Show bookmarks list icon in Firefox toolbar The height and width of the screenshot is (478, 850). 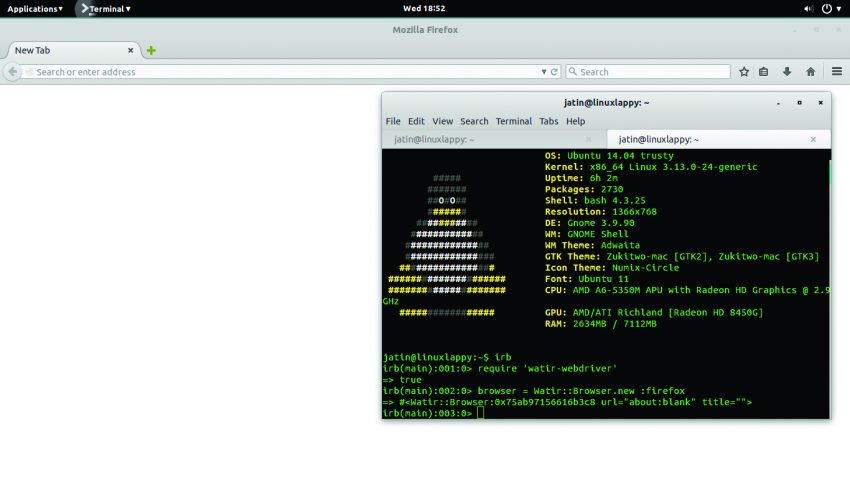(764, 72)
